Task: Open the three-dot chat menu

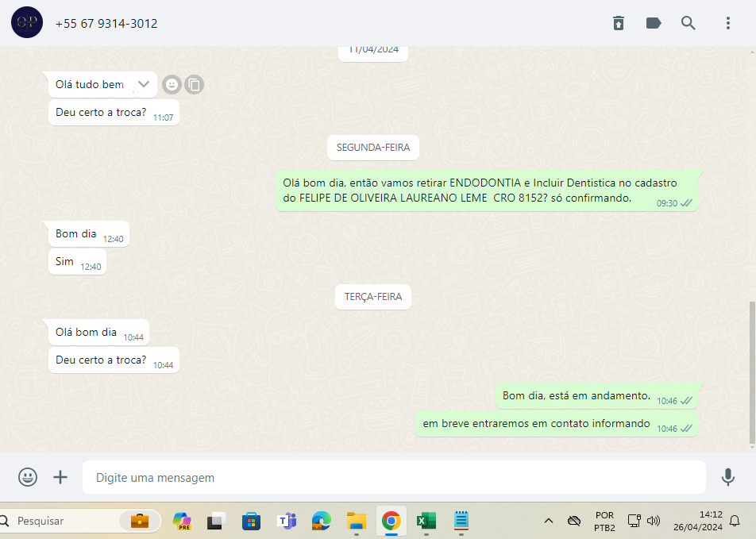Action: 728,23
